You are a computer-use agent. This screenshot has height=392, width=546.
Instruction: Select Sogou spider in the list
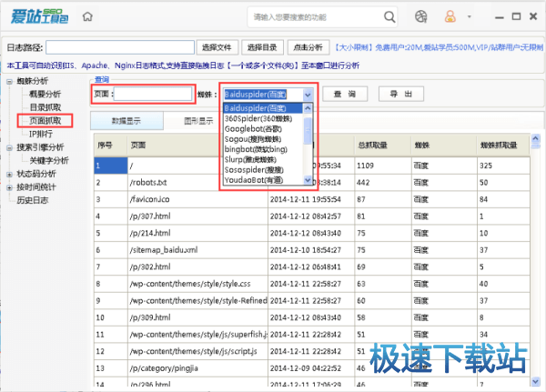[x=263, y=139]
